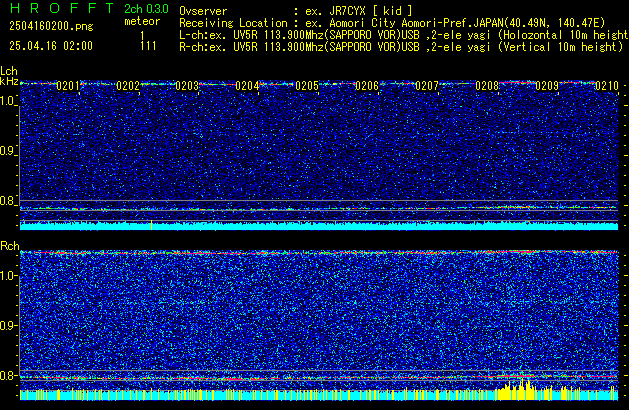629x410 pixels.
Task: Click time marker 0201
Action: coord(68,86)
